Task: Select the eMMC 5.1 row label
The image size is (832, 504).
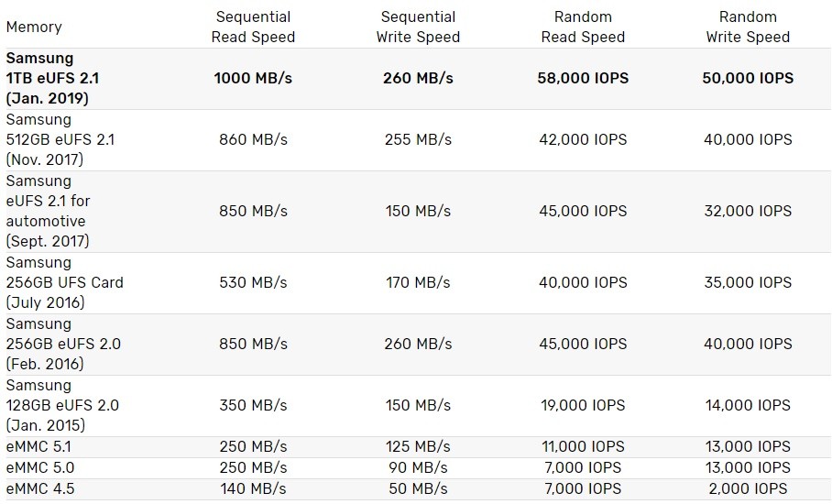Action: pos(38,446)
